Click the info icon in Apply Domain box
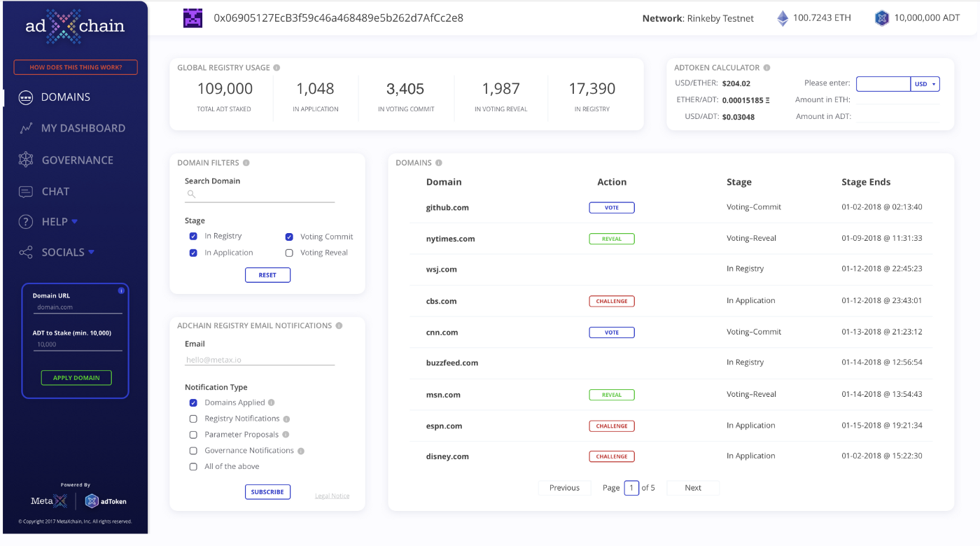The height and width of the screenshot is (546, 980). click(x=120, y=290)
